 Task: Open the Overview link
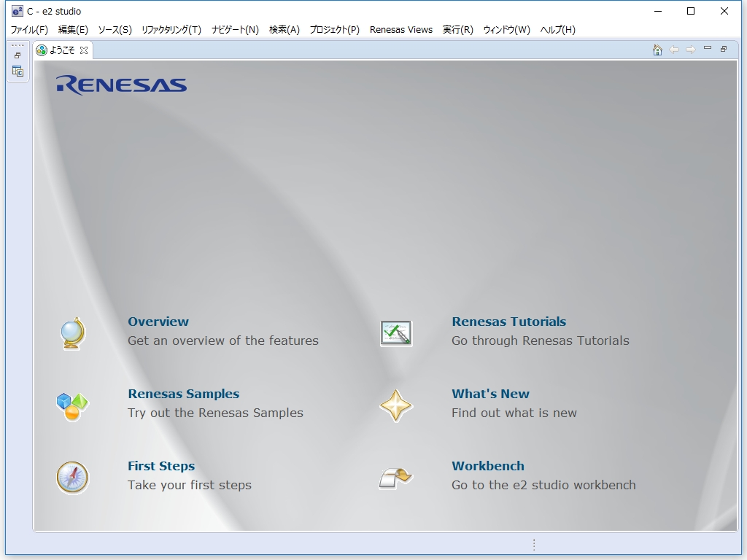pos(158,322)
